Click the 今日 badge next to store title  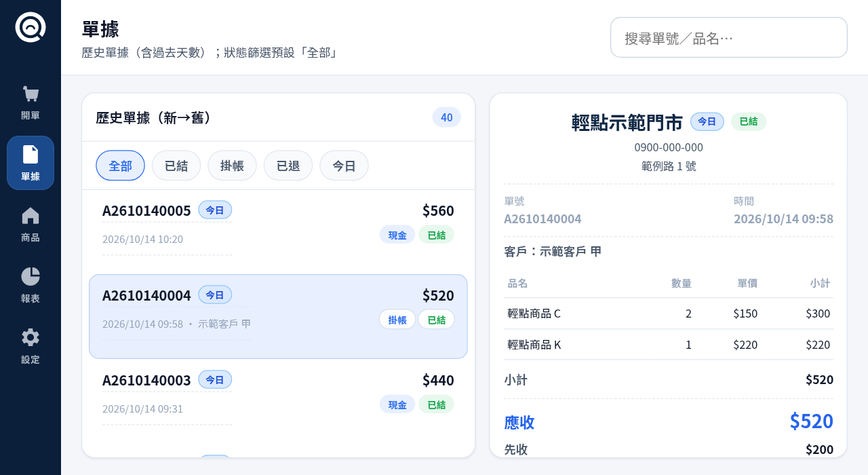(x=707, y=121)
